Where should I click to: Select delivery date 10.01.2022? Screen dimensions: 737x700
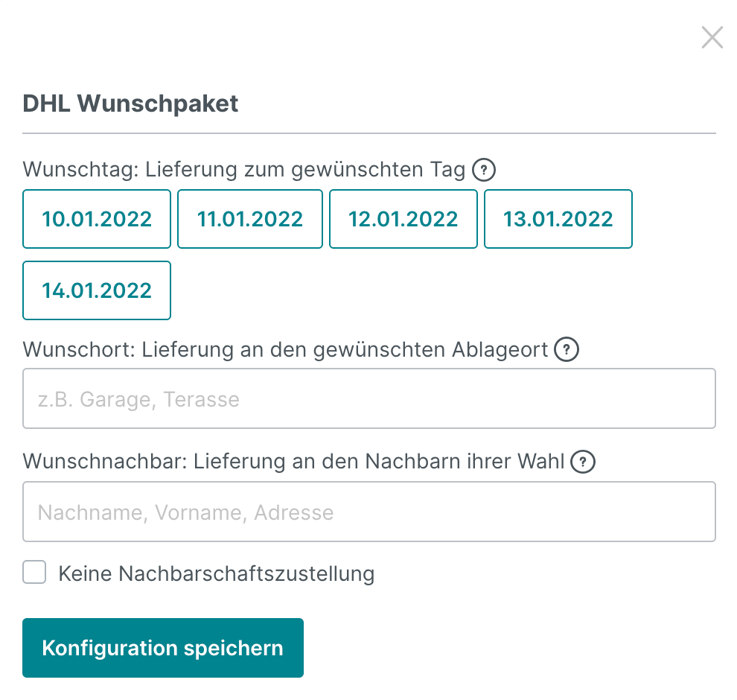pyautogui.click(x=97, y=219)
